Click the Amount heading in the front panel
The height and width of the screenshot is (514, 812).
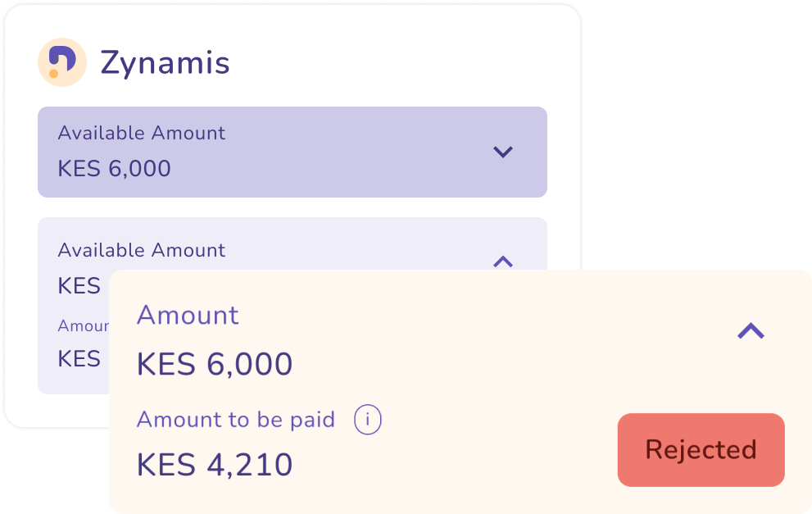188,315
